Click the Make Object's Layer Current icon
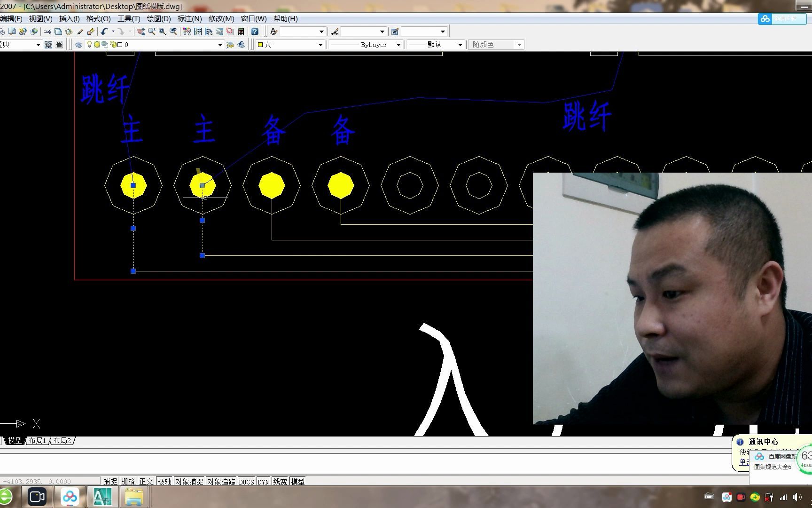The width and height of the screenshot is (812, 508). (x=230, y=45)
